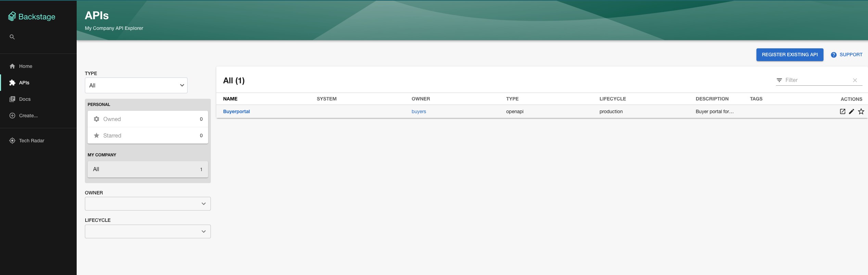Click production lifecycle cell
The width and height of the screenshot is (868, 275).
pos(611,111)
